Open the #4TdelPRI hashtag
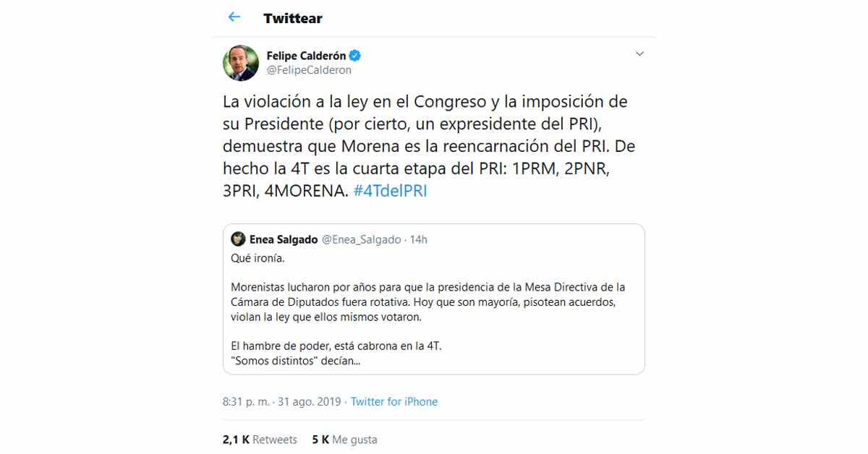The image size is (868, 454). tap(390, 191)
